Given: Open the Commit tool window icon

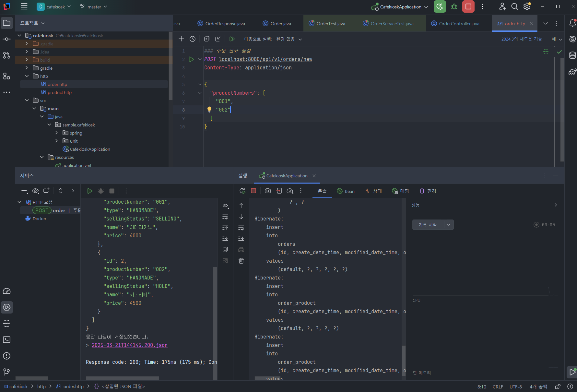Looking at the screenshot, I should 6,39.
